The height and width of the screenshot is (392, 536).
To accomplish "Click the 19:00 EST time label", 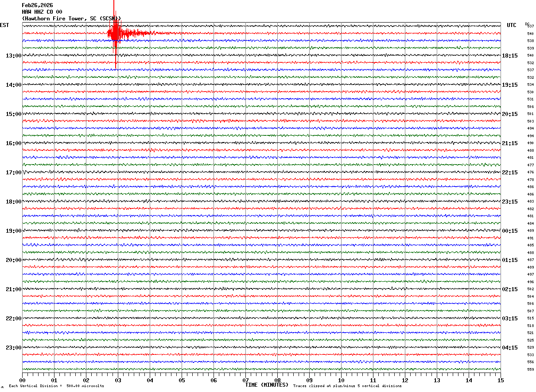I will (13, 231).
